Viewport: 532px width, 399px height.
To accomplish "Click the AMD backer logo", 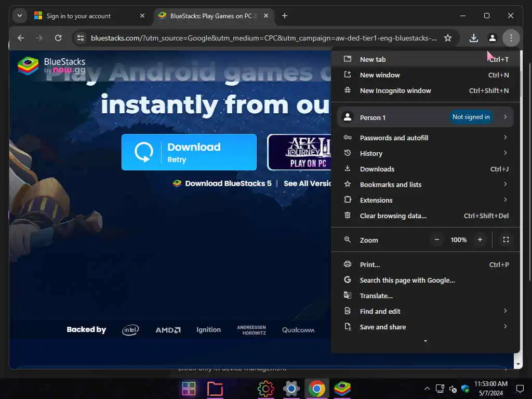I will (168, 330).
